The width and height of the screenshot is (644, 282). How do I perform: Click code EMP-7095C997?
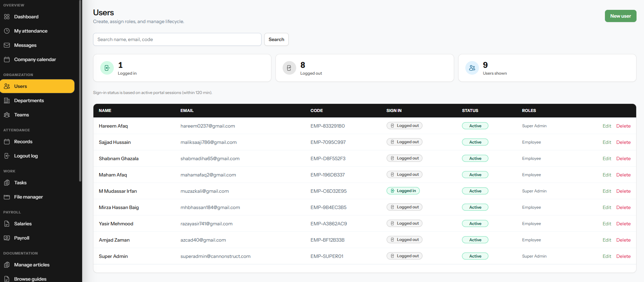click(328, 142)
